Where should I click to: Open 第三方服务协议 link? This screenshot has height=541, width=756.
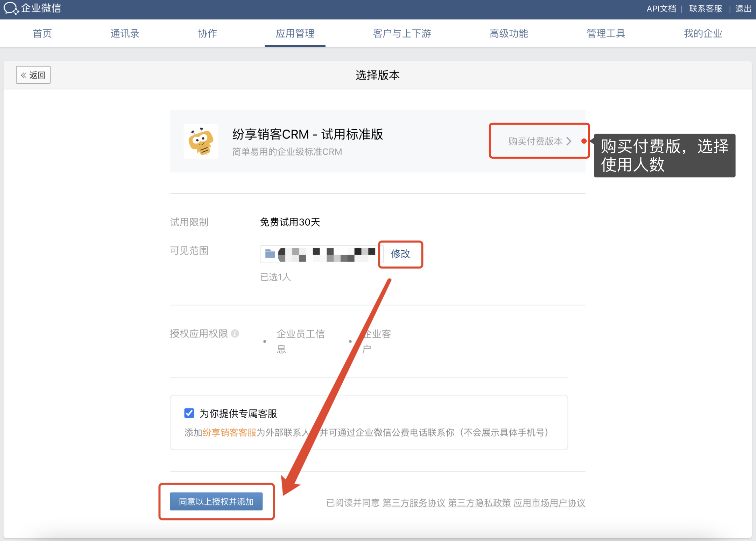414,503
